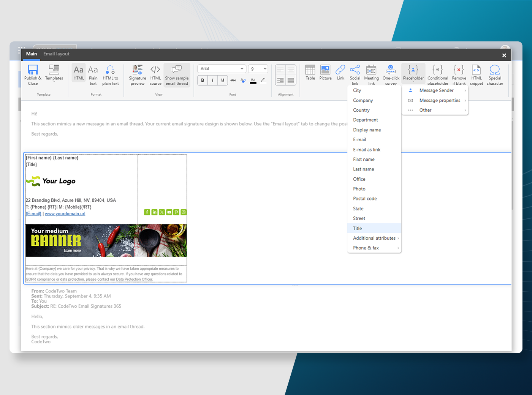Image resolution: width=532 pixels, height=395 pixels.
Task: Switch format to HTML
Action: point(79,73)
